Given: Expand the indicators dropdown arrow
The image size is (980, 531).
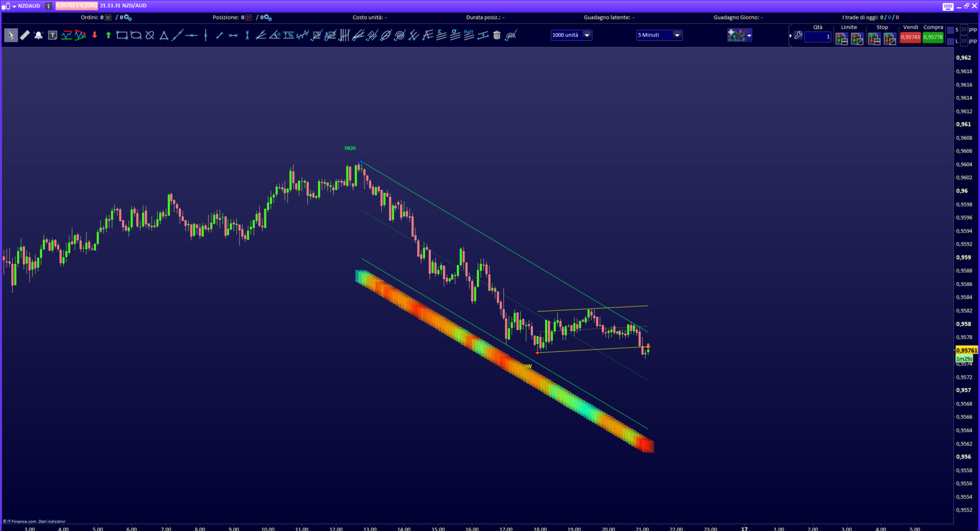Looking at the screenshot, I should tap(749, 36).
